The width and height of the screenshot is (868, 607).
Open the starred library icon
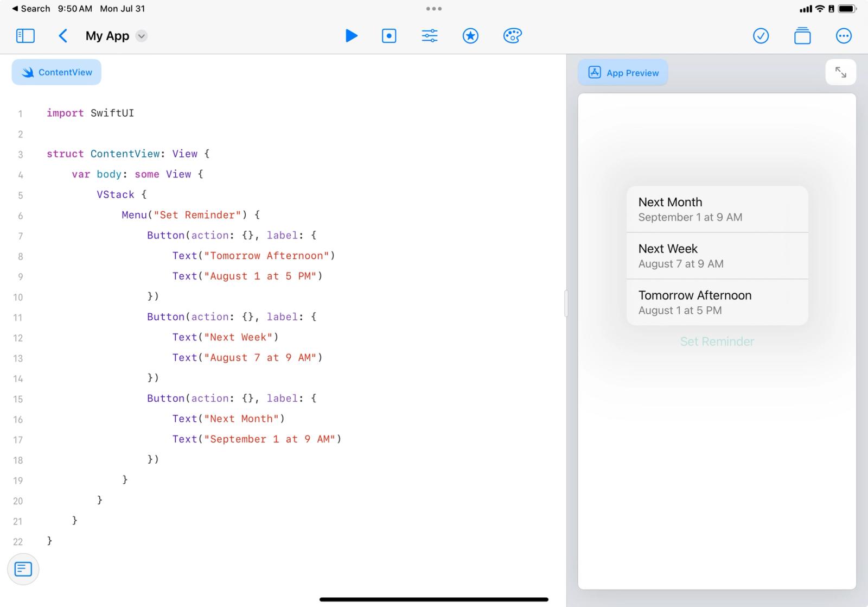click(470, 36)
